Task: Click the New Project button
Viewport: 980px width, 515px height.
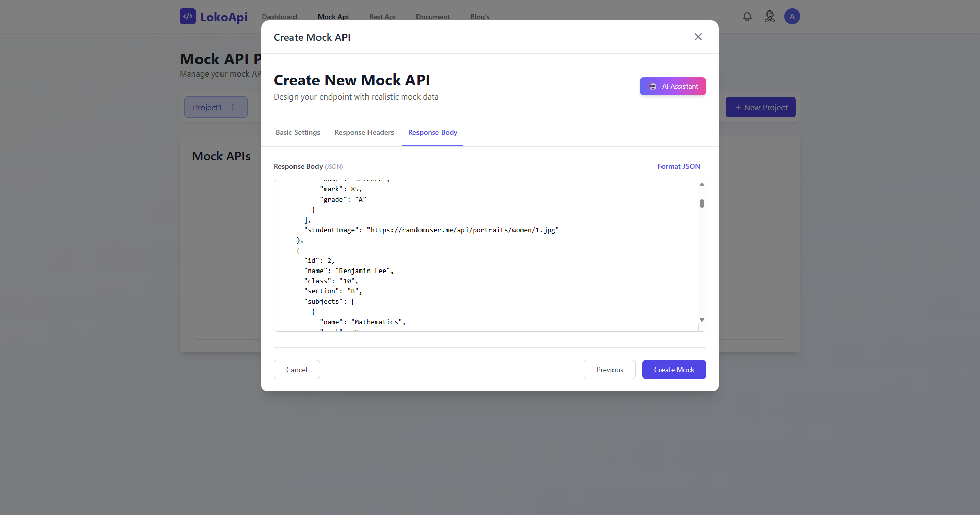Action: pos(761,107)
